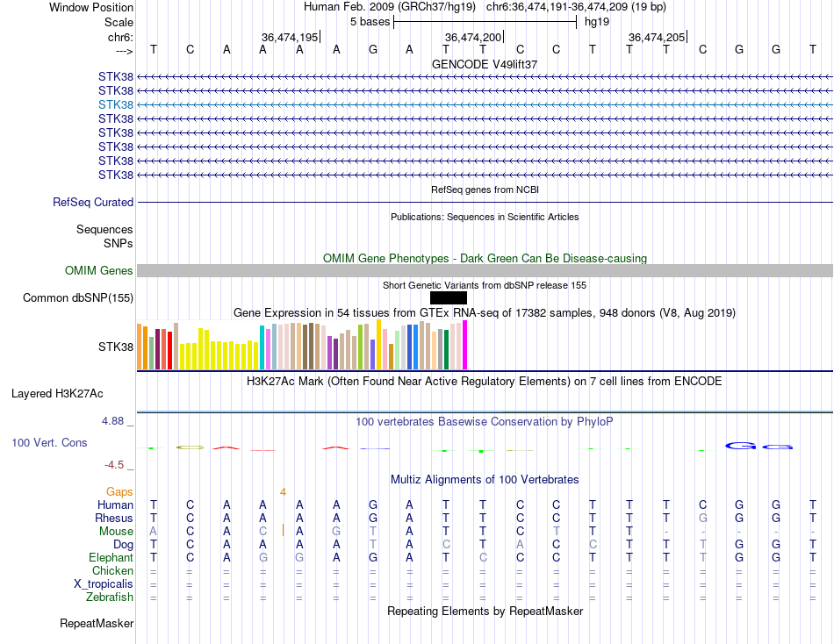Click the Window Position label
The width and height of the screenshot is (834, 644).
91,7
